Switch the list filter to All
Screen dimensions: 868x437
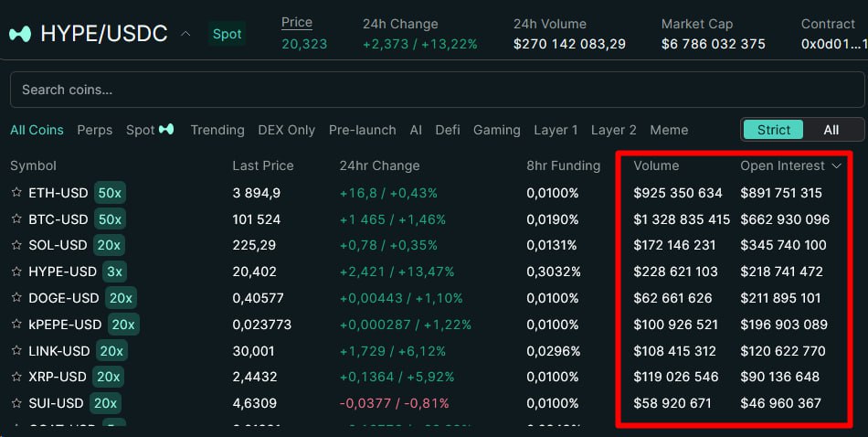(831, 130)
